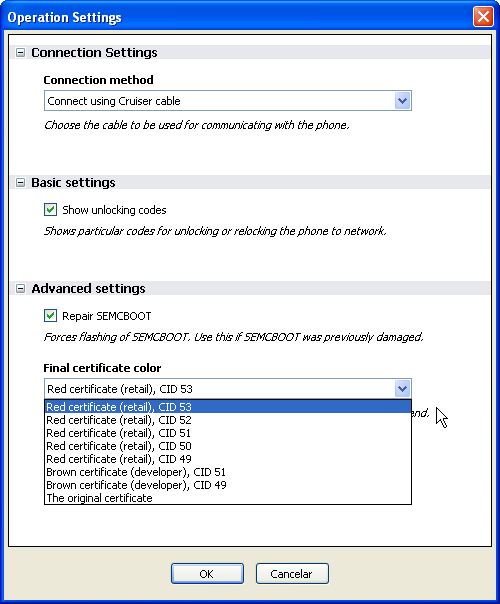
Task: Collapse the Basic settings section
Action: pos(20,183)
